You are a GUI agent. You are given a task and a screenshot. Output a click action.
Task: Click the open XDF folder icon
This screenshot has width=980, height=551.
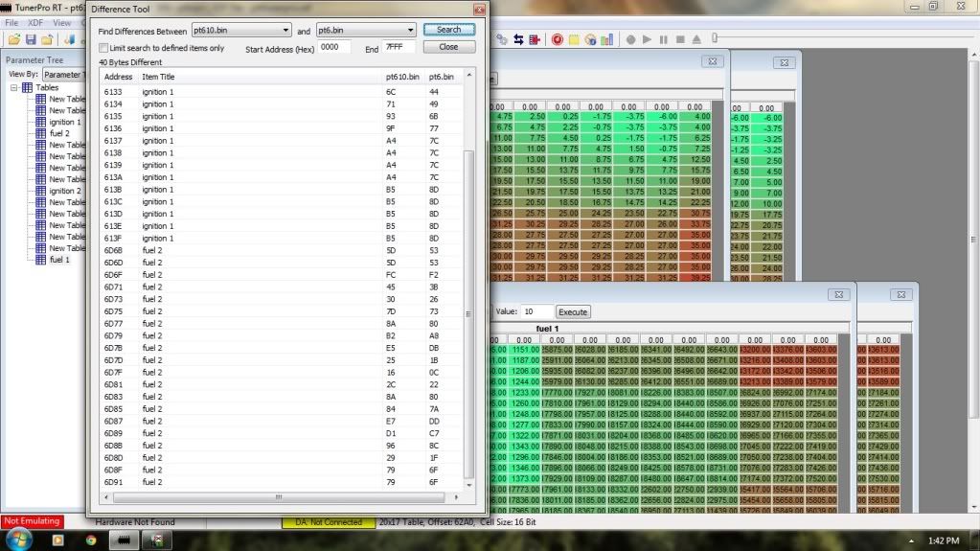[47, 39]
